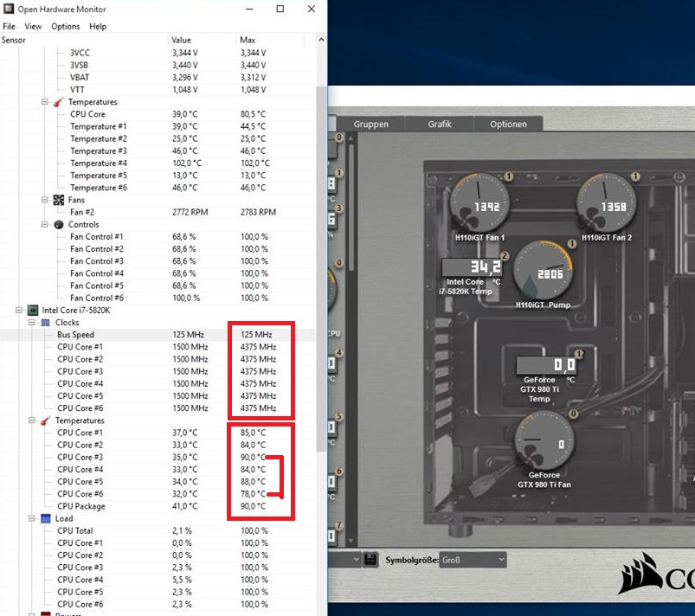Open the Options menu
This screenshot has width=695, height=616.
(x=65, y=26)
